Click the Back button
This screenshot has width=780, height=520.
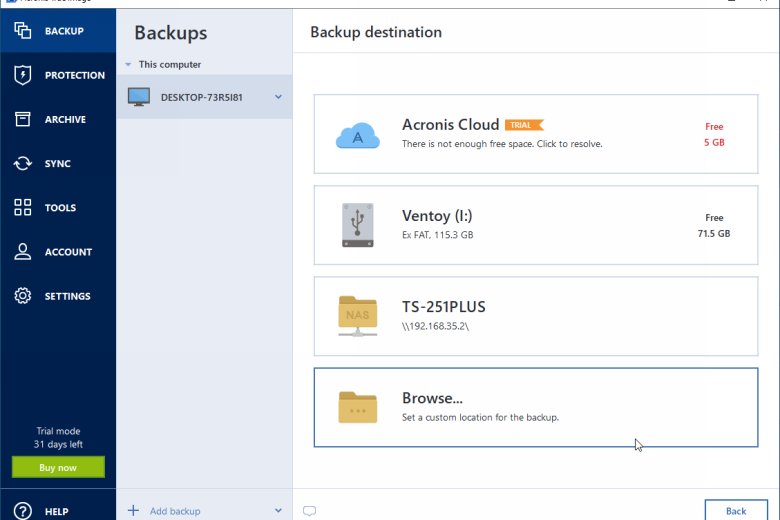point(736,511)
